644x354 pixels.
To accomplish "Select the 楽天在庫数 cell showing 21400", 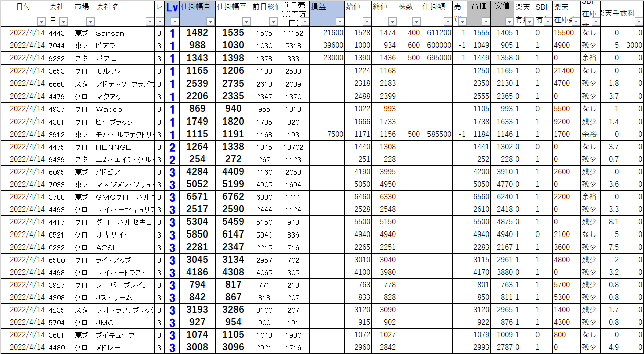I will click(567, 71).
